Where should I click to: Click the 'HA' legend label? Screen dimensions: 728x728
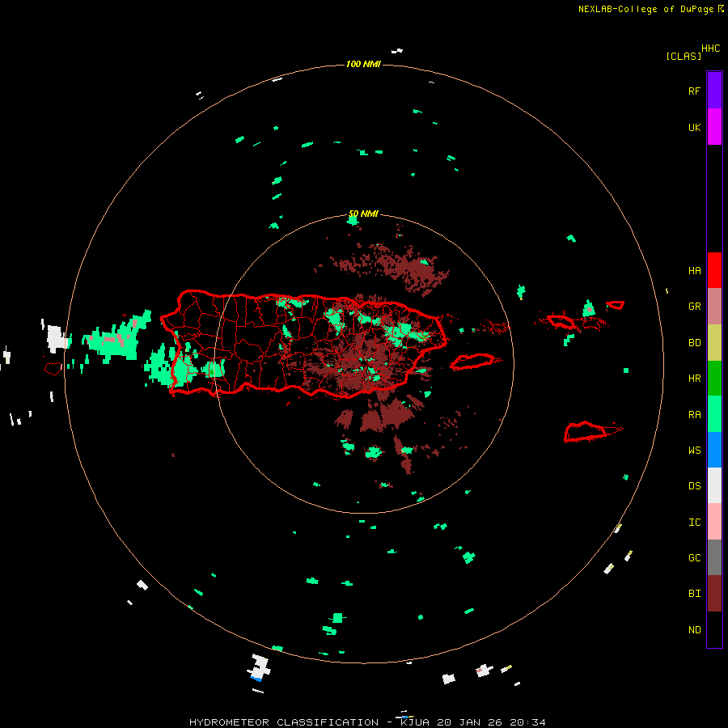click(694, 271)
